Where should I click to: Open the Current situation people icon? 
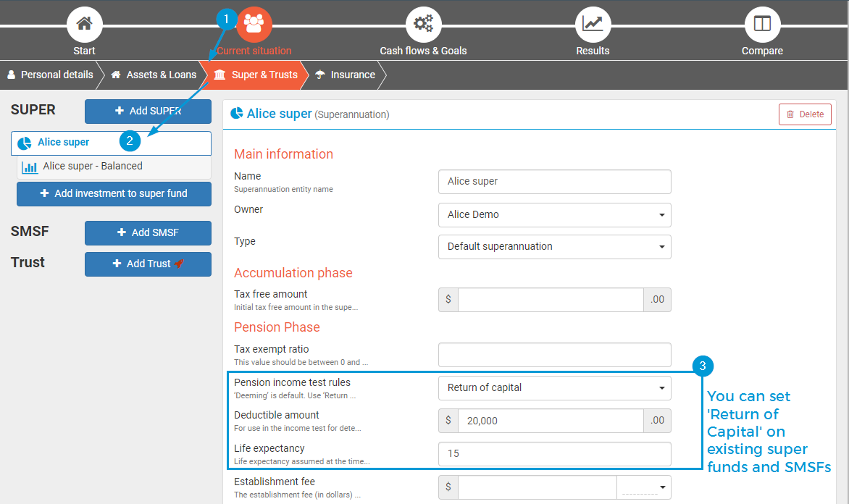point(254,24)
